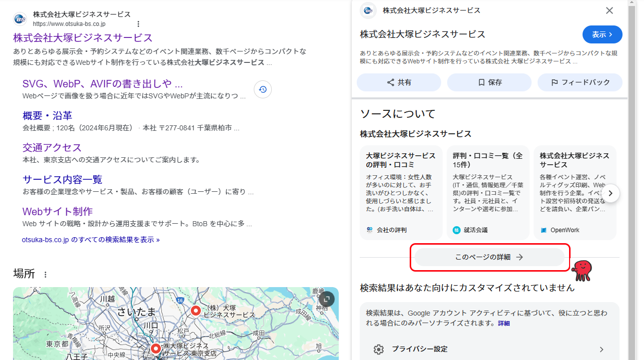The image size is (644, 360).
Task: Open the 概要・沿革 sitelink
Action: pos(47,115)
